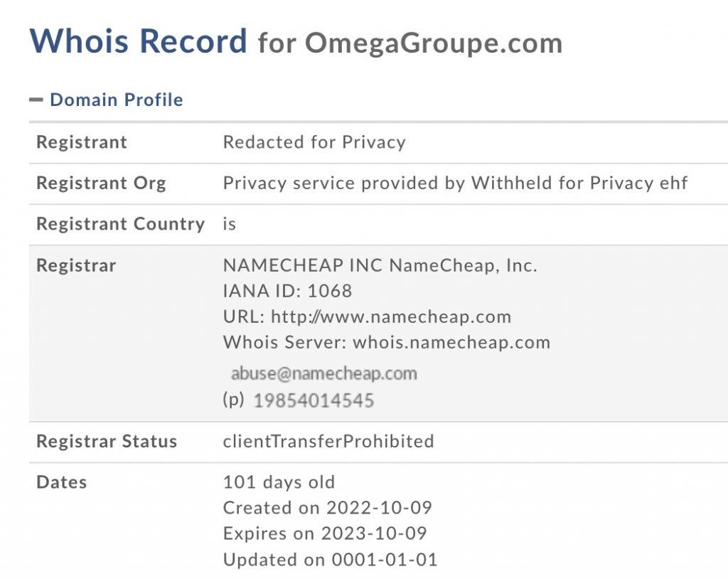Click the IANA ID: 1068 line
The image size is (728, 579).
click(287, 291)
